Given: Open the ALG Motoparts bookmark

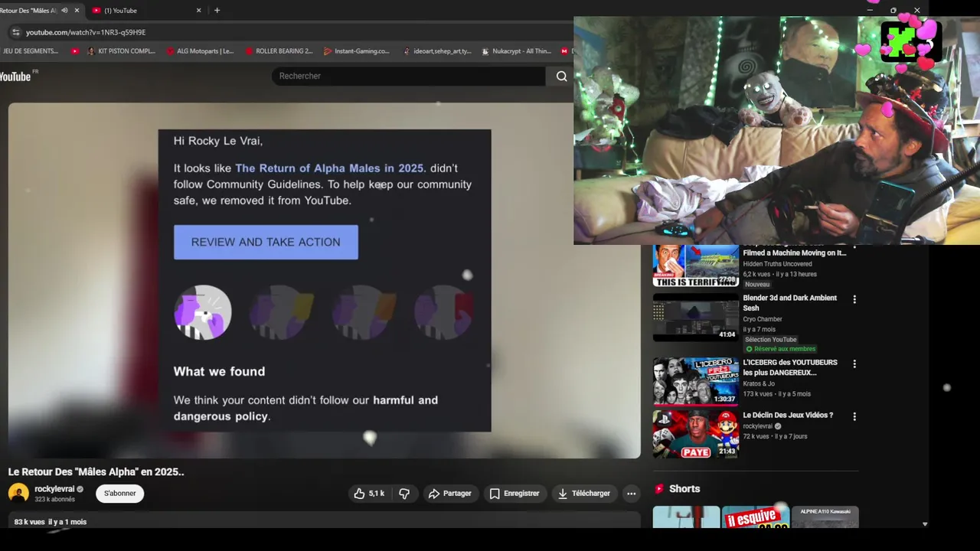Looking at the screenshot, I should (x=200, y=51).
